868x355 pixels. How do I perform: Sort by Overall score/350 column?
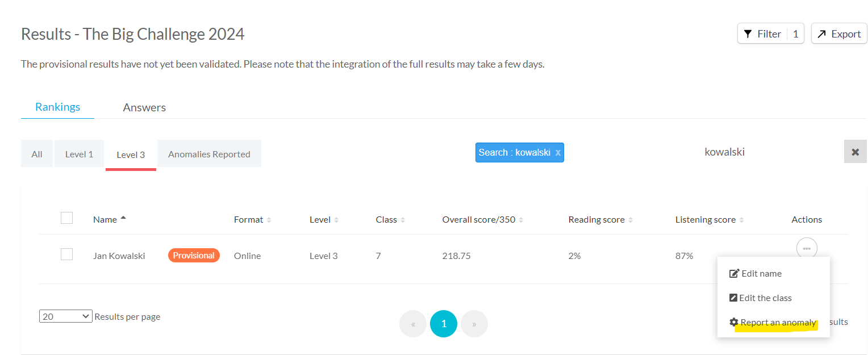click(521, 220)
